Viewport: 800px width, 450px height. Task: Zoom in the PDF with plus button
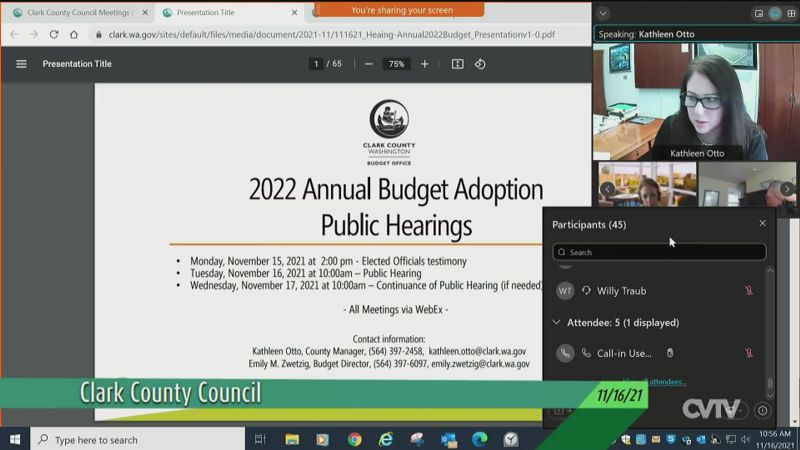point(424,64)
